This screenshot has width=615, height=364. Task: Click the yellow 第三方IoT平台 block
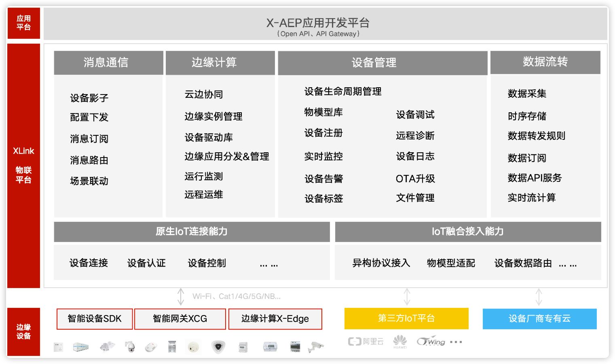tap(406, 319)
